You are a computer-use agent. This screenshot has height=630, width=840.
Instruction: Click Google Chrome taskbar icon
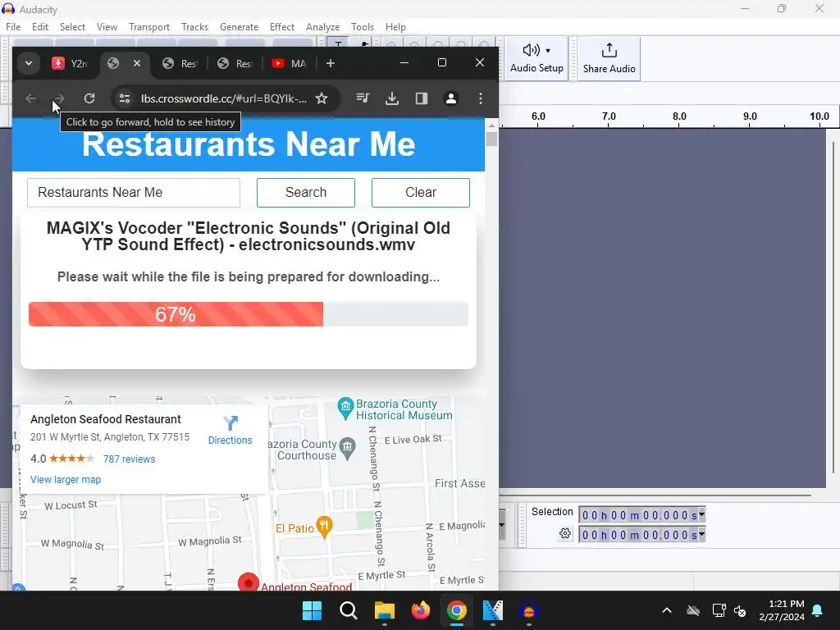coord(456,610)
